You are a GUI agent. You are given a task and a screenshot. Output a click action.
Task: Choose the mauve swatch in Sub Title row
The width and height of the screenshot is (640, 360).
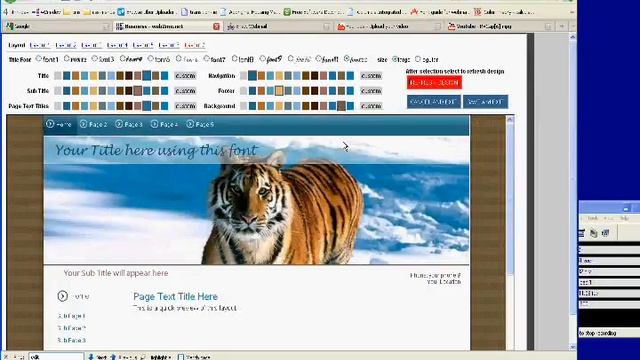(x=138, y=91)
